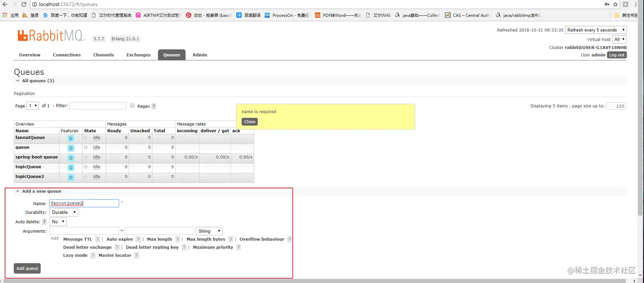Click the browser forward arrow
Screen dimensions: 644x283
click(14, 4)
